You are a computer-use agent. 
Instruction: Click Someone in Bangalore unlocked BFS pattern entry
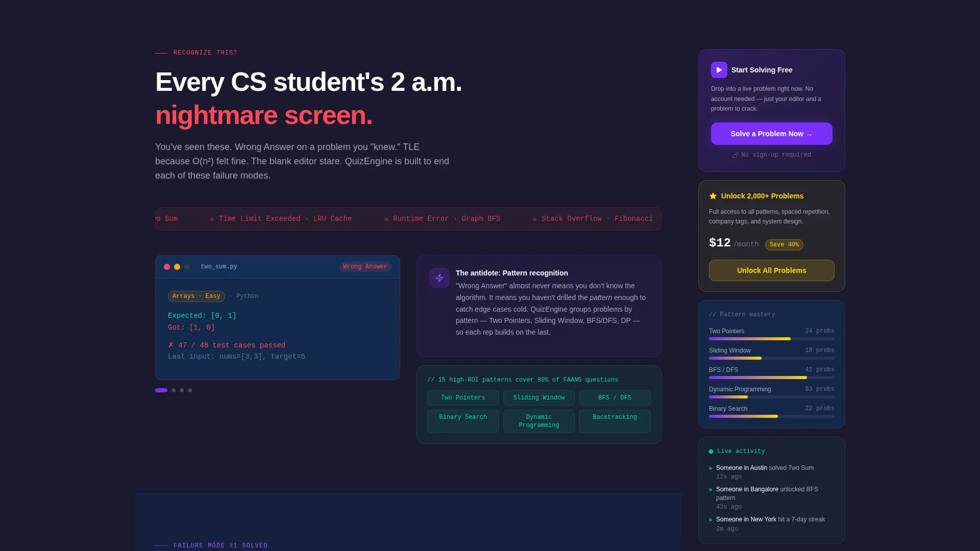point(772,498)
